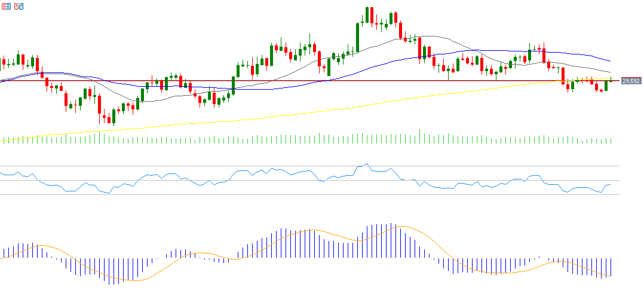The image size is (644, 302).
Task: Select blue moving average at its right end
Action: [608, 60]
